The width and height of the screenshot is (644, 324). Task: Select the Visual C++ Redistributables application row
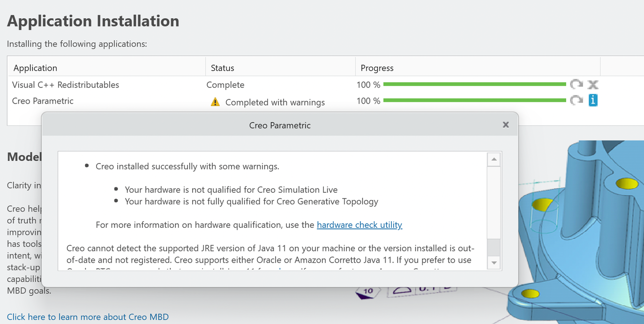tap(66, 85)
